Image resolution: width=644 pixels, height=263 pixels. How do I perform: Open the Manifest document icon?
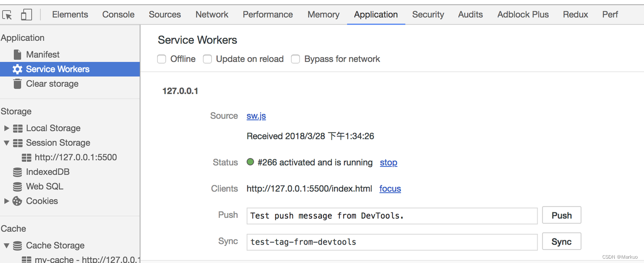coord(17,55)
